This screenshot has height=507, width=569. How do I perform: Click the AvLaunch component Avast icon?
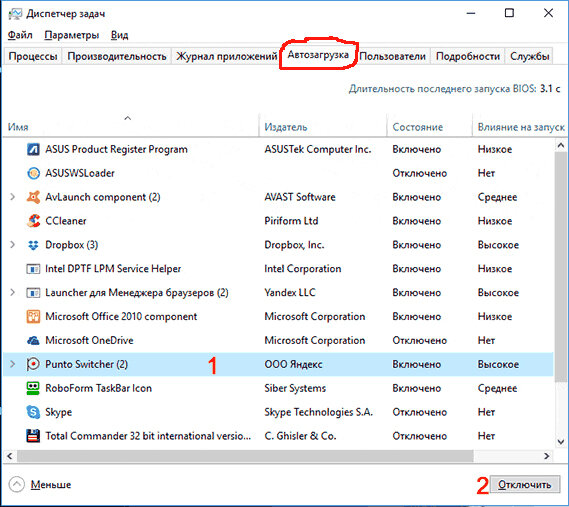[33, 197]
